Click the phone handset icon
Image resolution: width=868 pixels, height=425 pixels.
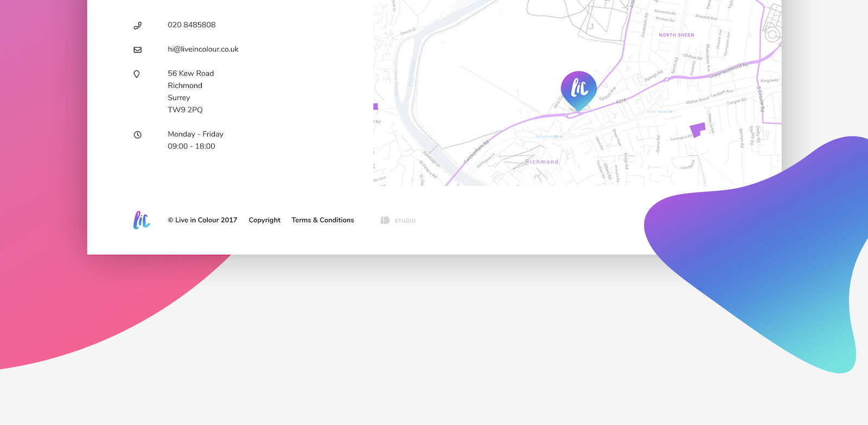pos(138,25)
